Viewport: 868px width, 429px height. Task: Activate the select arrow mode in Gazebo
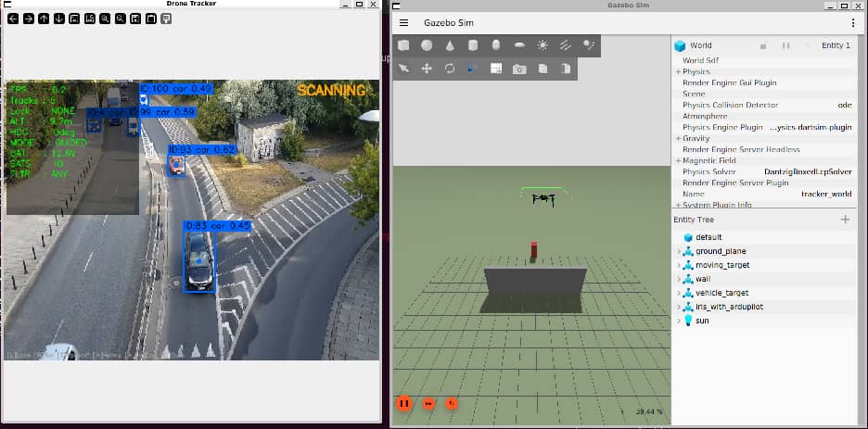pyautogui.click(x=403, y=69)
